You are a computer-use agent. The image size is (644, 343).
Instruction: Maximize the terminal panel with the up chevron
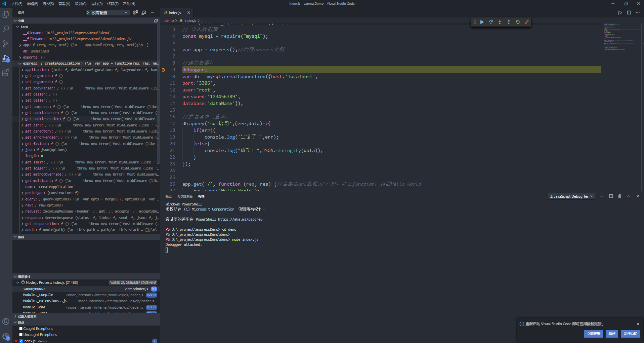tap(629, 196)
